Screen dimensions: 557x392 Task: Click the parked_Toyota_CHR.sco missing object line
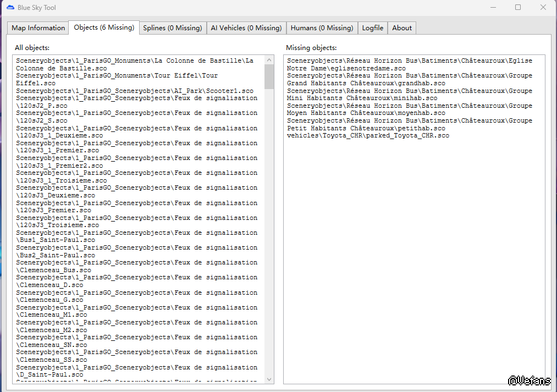tap(368, 135)
